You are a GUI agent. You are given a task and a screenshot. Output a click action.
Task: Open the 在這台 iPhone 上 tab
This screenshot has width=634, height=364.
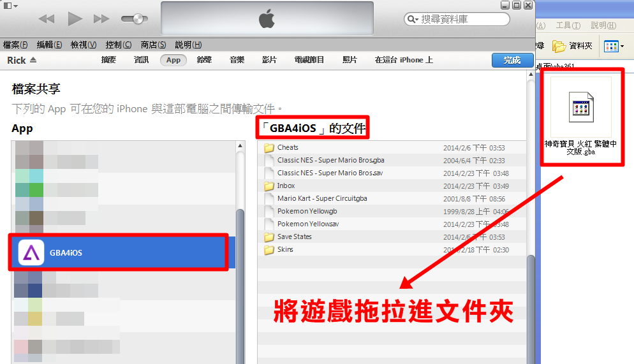point(404,60)
